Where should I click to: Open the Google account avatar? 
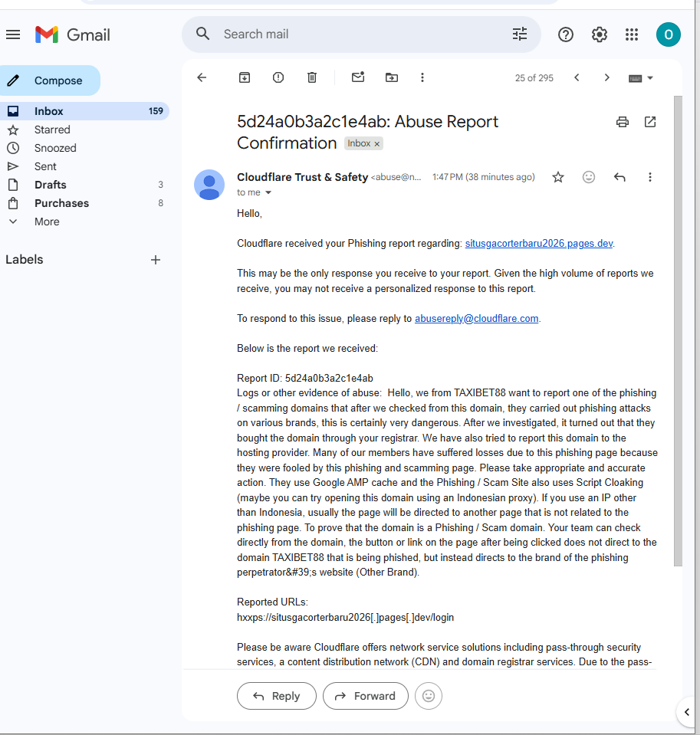[x=668, y=34]
